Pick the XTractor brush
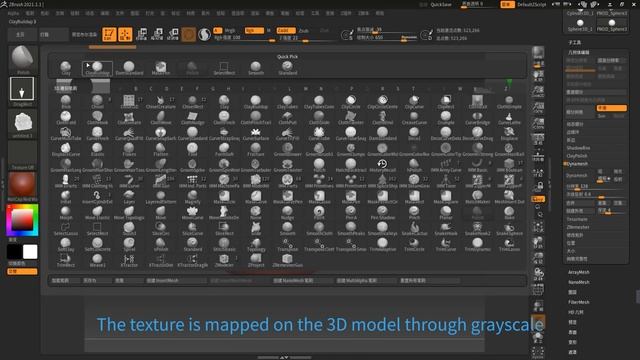 click(129, 260)
